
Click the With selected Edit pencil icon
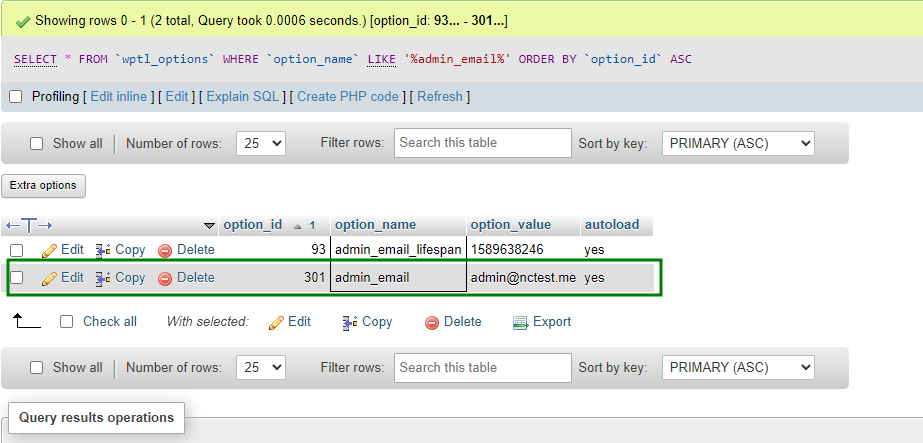277,322
